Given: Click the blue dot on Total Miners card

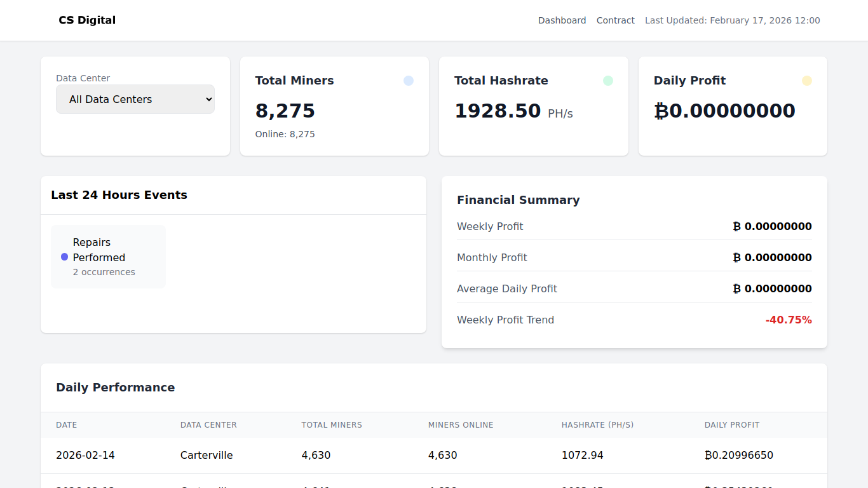Looking at the screenshot, I should point(409,81).
